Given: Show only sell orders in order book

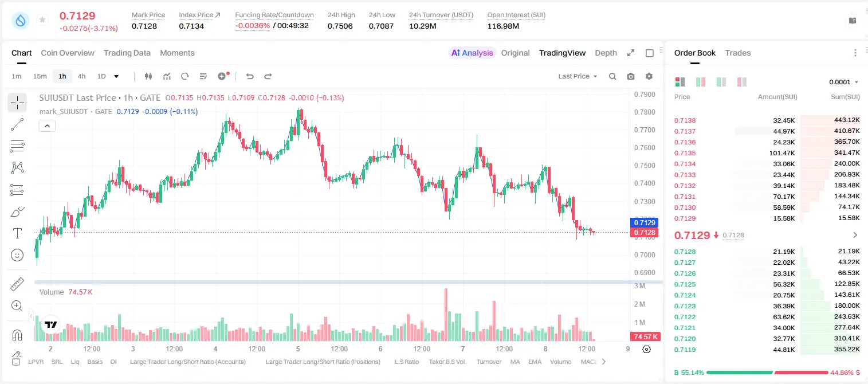Looking at the screenshot, I should pos(742,82).
